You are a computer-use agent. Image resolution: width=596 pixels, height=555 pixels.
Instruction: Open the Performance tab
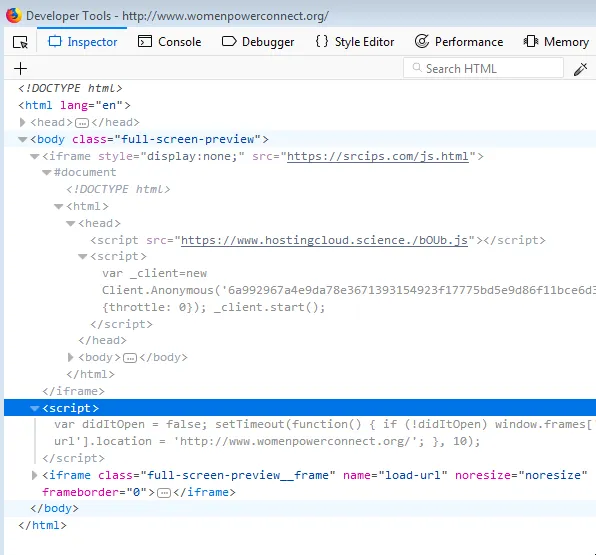click(x=459, y=42)
